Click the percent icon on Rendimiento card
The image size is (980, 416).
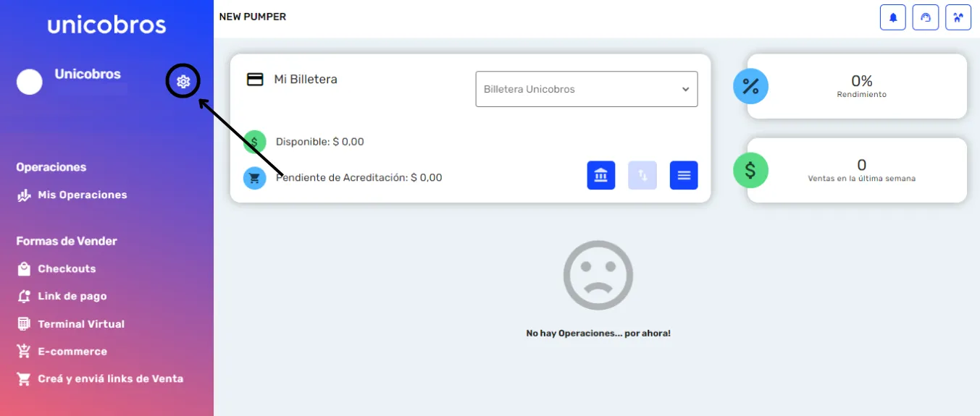[750, 87]
